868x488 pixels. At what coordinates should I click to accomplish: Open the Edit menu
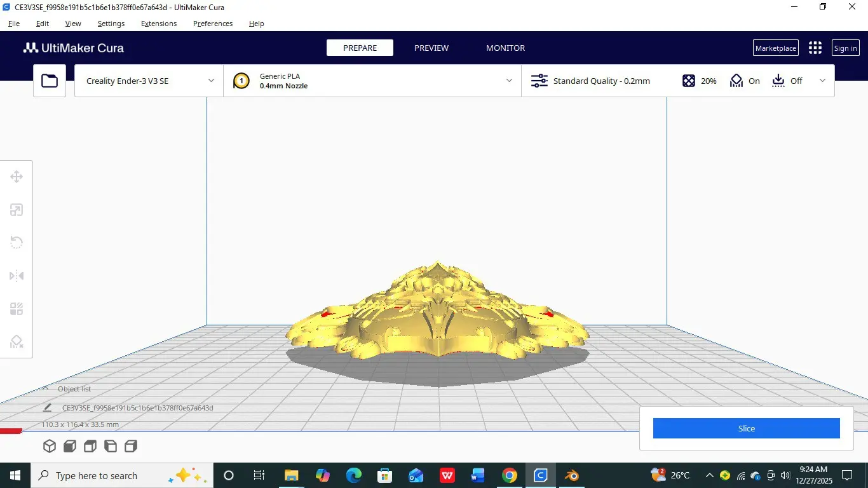(42, 24)
